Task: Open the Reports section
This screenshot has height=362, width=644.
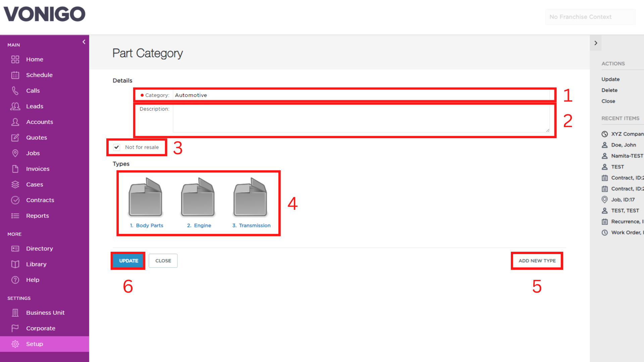Action: point(38,216)
